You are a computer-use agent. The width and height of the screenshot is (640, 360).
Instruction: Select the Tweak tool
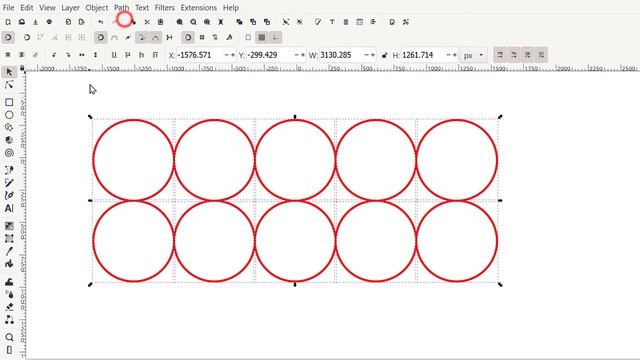coord(9,281)
